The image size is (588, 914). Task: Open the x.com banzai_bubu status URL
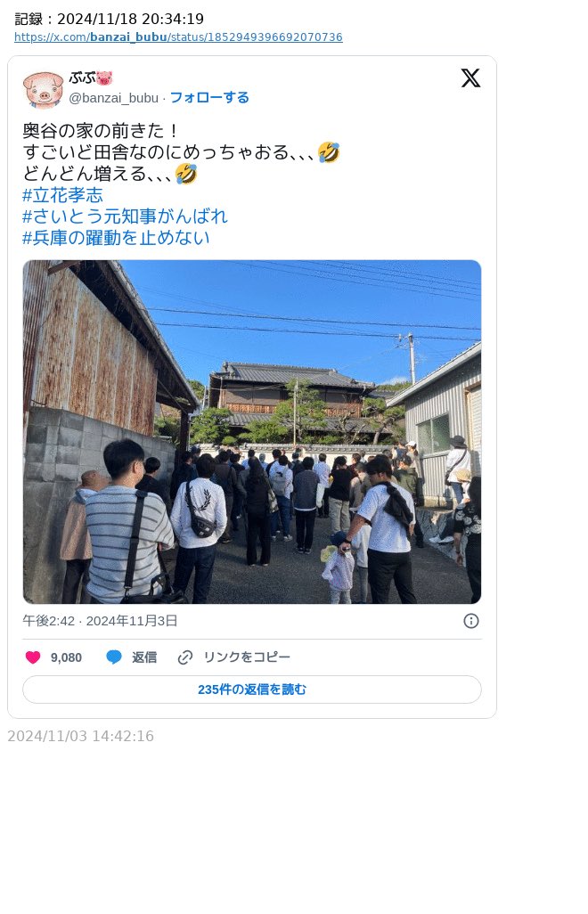click(x=178, y=37)
